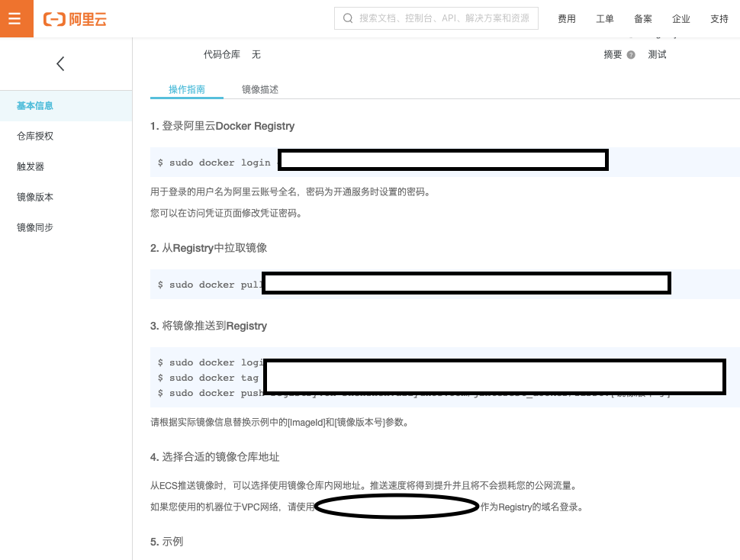The image size is (740, 560).
Task: Switch to the 操作指南 tab
Action: pyautogui.click(x=187, y=89)
